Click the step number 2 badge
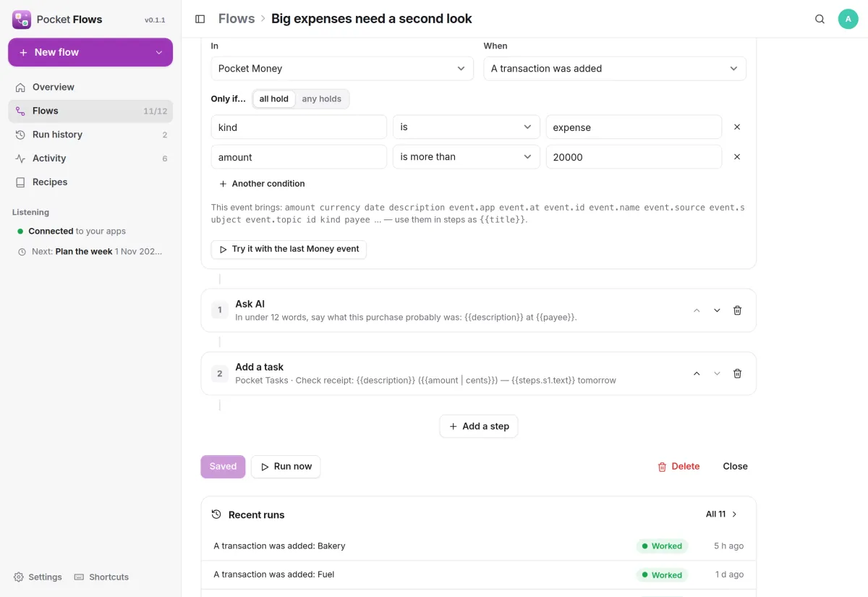 [x=220, y=373]
